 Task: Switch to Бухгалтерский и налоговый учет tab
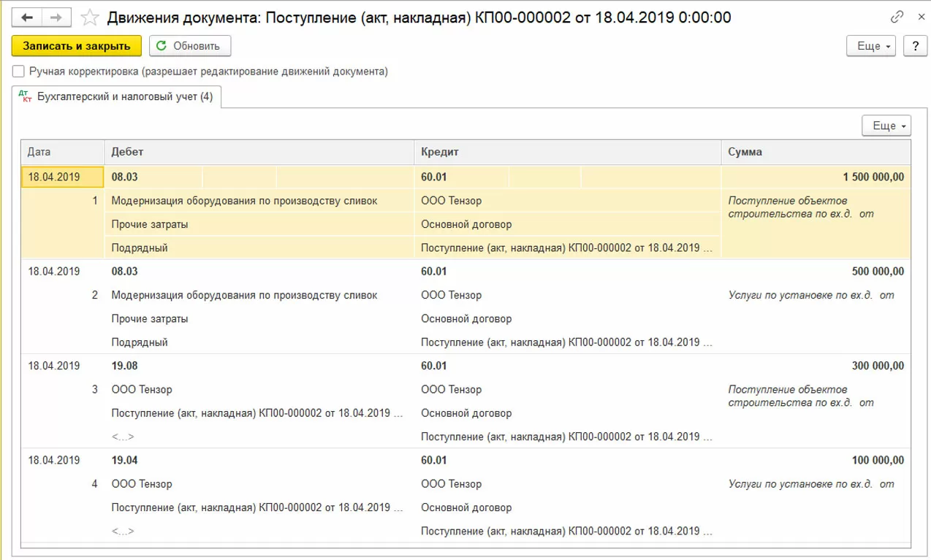tap(124, 96)
